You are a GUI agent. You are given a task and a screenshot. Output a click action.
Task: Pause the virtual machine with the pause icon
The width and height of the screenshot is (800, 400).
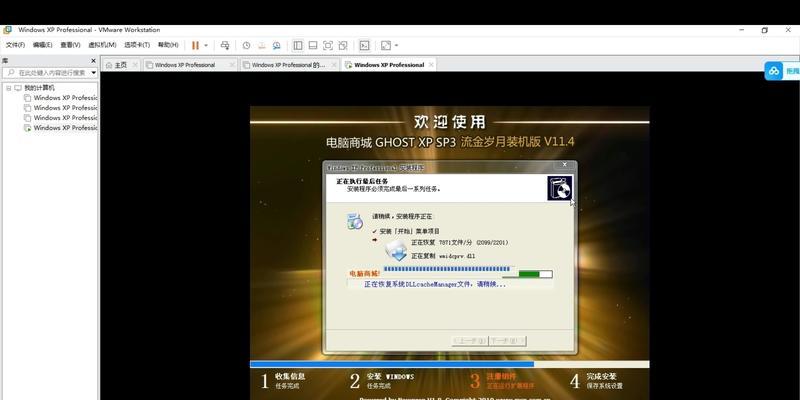click(x=195, y=45)
